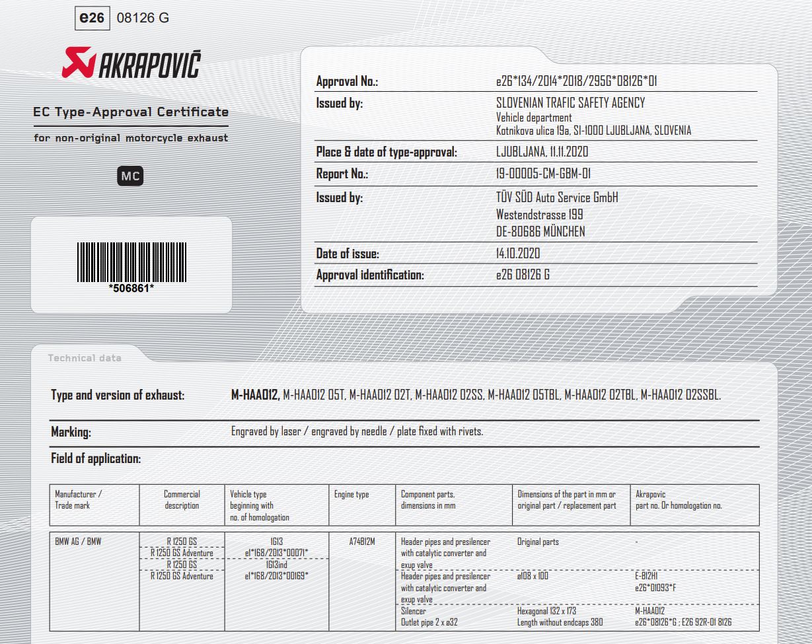Select report number 19-00005-CM-GBM-01
The width and height of the screenshot is (812, 644).
pos(543,174)
